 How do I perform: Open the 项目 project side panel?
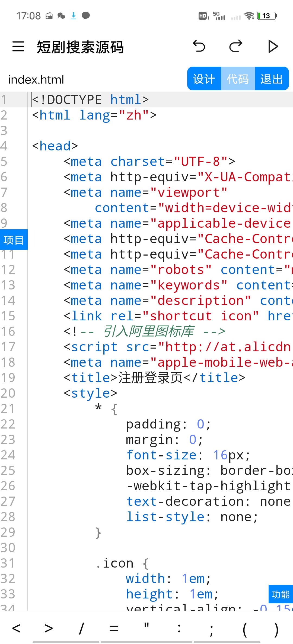14,240
